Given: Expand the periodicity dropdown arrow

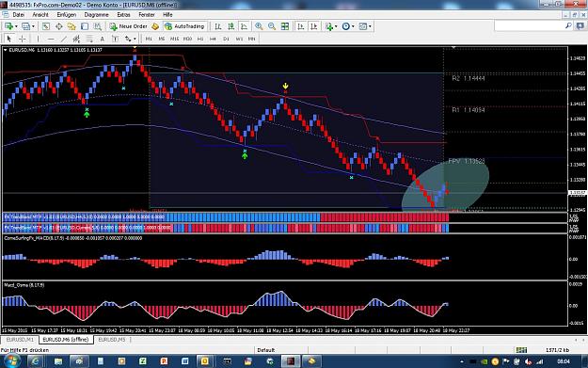Looking at the screenshot, I should [x=353, y=26].
